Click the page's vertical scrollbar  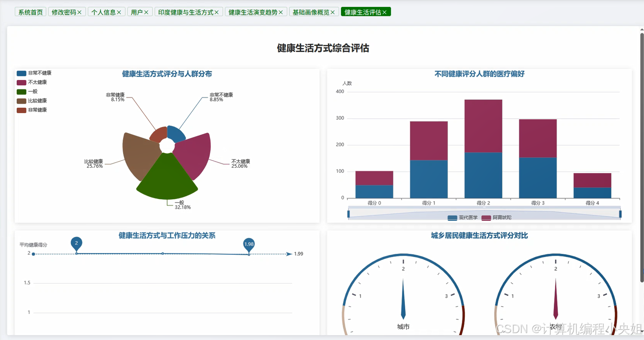(x=642, y=157)
